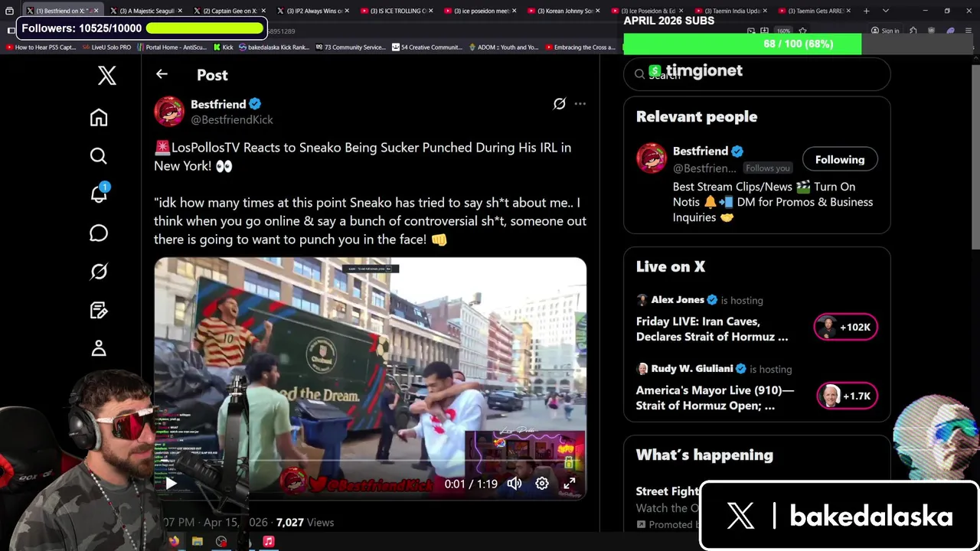
Task: Click the X logo in the sidebar
Action: coord(106,75)
